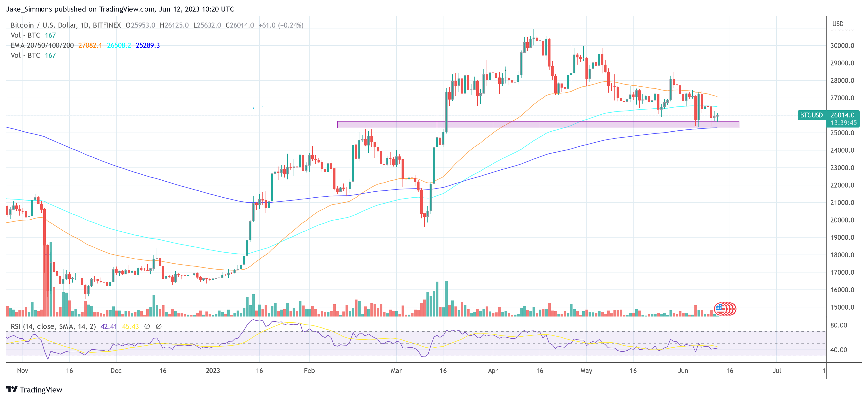868x400 pixels.
Task: Click the Nov label on time axis
Action: tap(23, 371)
